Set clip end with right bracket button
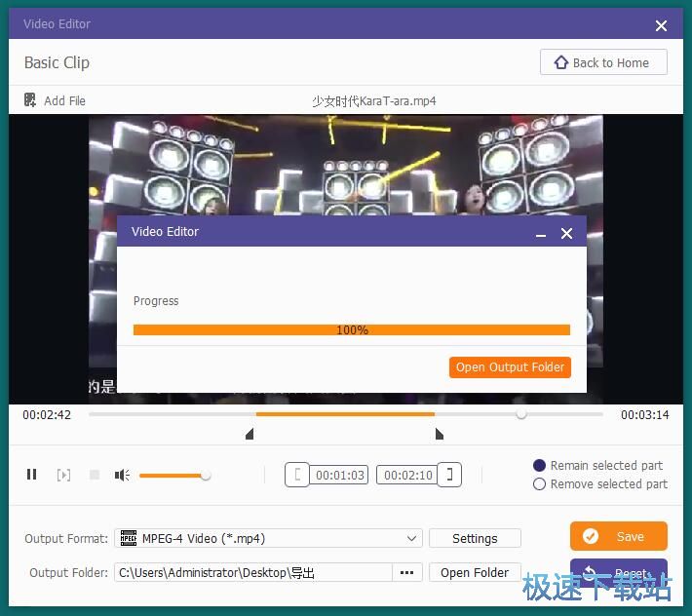 [449, 475]
